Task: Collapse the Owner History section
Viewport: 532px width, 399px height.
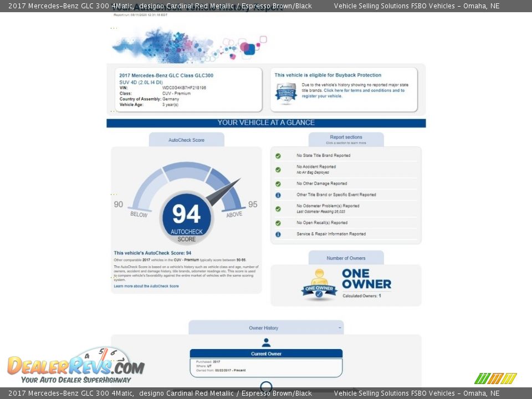Action: (340, 328)
